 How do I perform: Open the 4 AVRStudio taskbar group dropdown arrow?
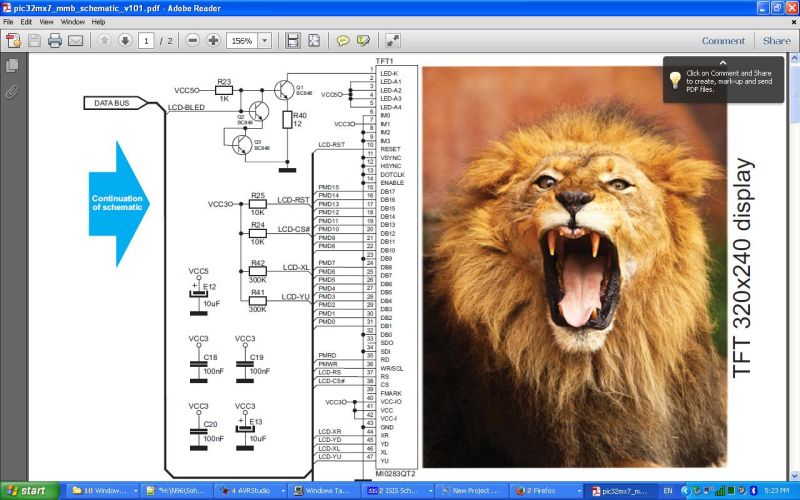pyautogui.click(x=283, y=491)
